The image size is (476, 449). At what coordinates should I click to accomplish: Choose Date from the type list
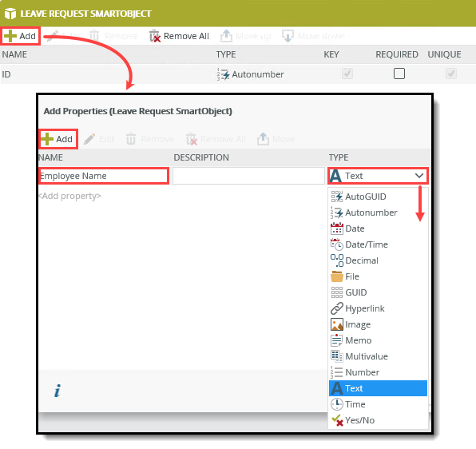(x=378, y=228)
